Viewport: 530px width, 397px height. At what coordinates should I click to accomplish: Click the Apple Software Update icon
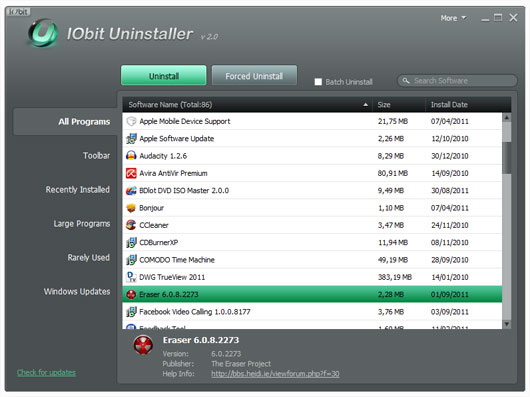click(131, 139)
